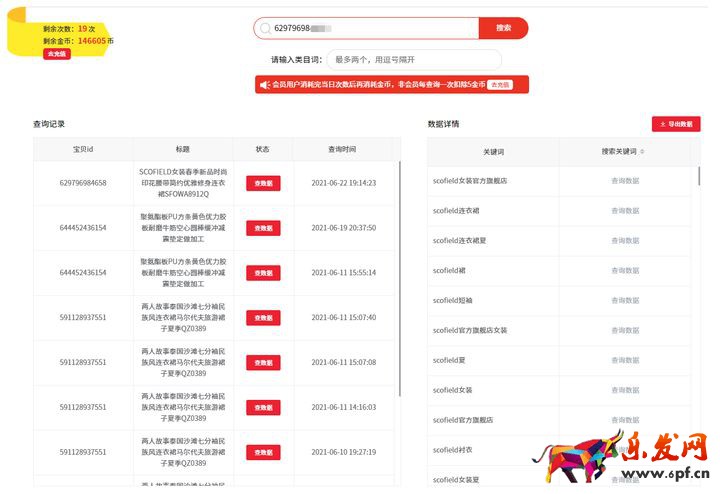Click the 数据详情 table vertical scrollbar
The height and width of the screenshot is (494, 720).
pyautogui.click(x=698, y=178)
